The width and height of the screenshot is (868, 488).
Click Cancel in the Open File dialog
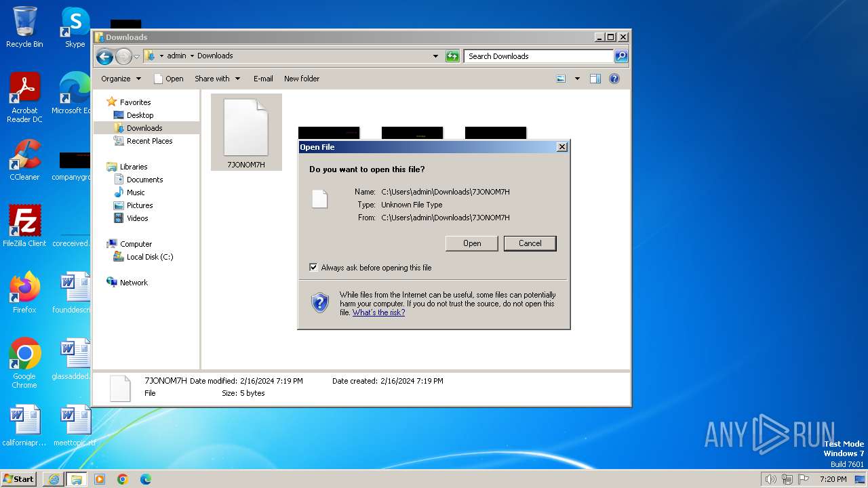530,243
